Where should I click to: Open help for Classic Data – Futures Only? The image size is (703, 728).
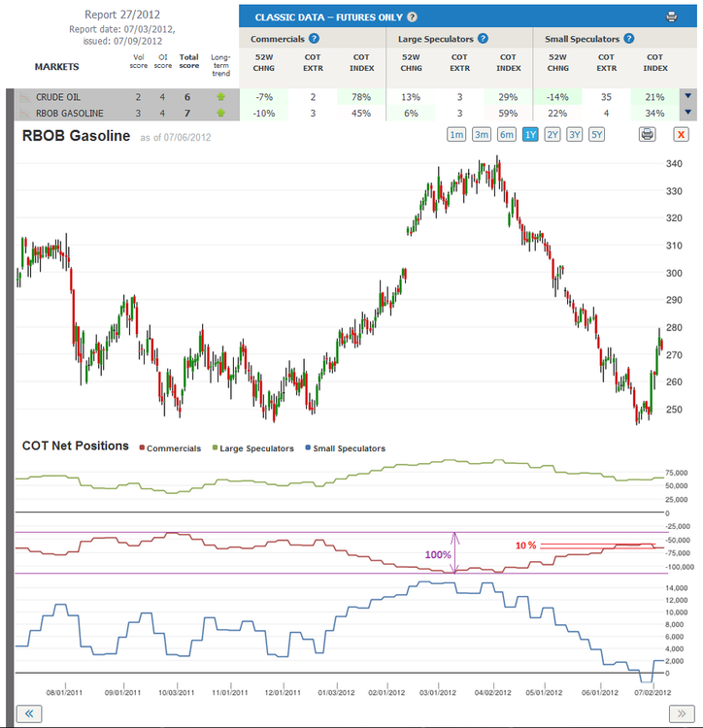click(412, 17)
